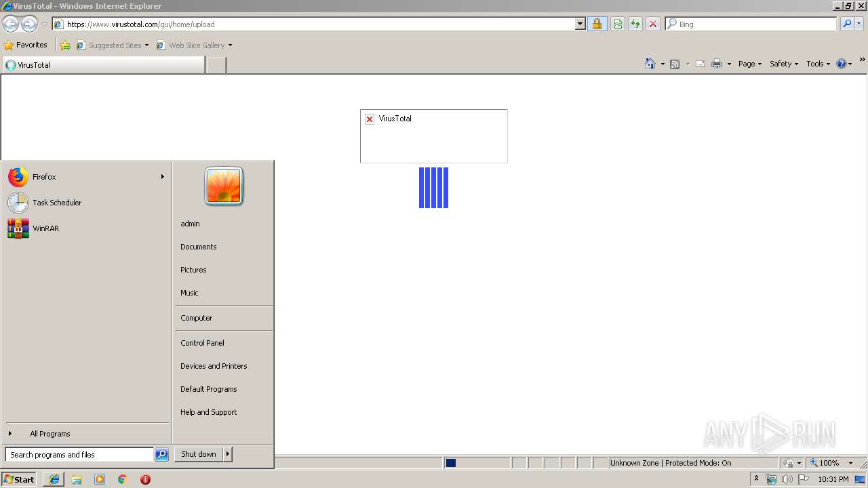Expand Firefox jump list arrow
The image size is (868, 488).
pyautogui.click(x=162, y=177)
